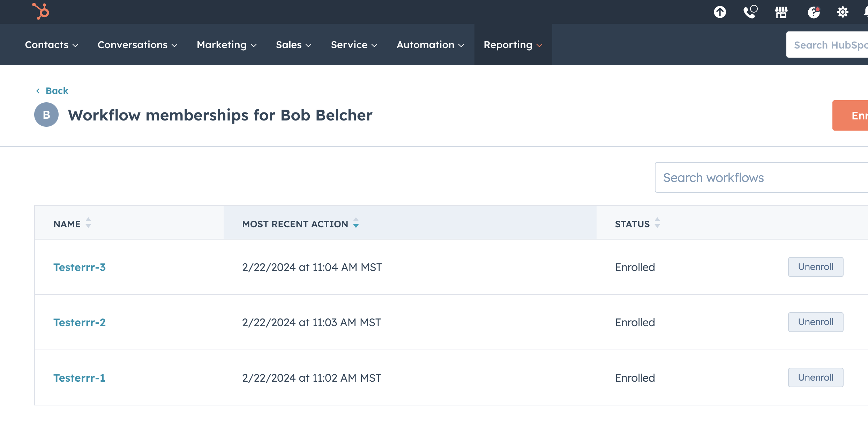The width and height of the screenshot is (868, 440).
Task: Expand the Contacts dropdown menu
Action: [51, 45]
